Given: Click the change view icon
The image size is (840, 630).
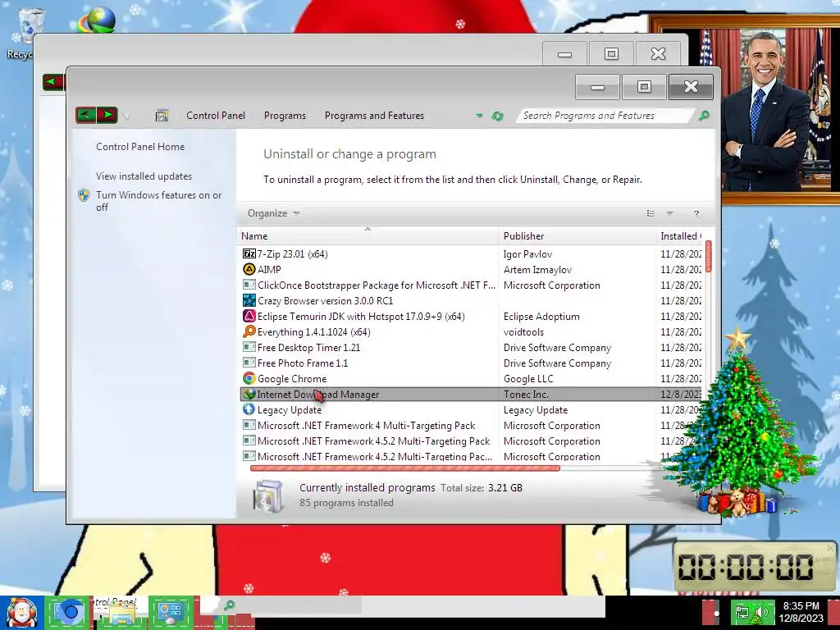Looking at the screenshot, I should pos(651,213).
